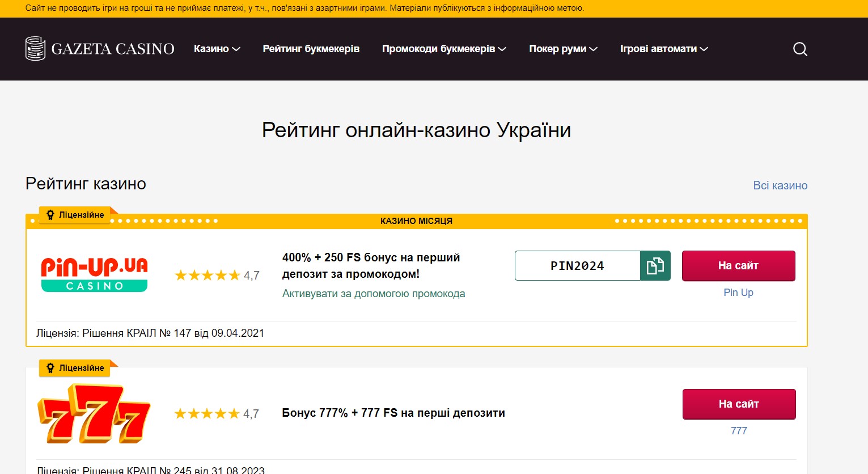Click the PIN2024 promo code field
Viewport: 868px width, 474px height.
point(578,265)
